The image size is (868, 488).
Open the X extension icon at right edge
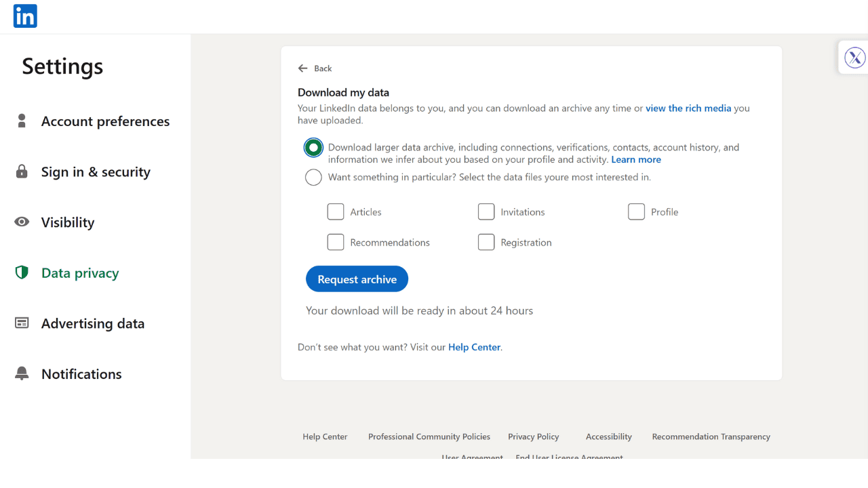tap(854, 58)
